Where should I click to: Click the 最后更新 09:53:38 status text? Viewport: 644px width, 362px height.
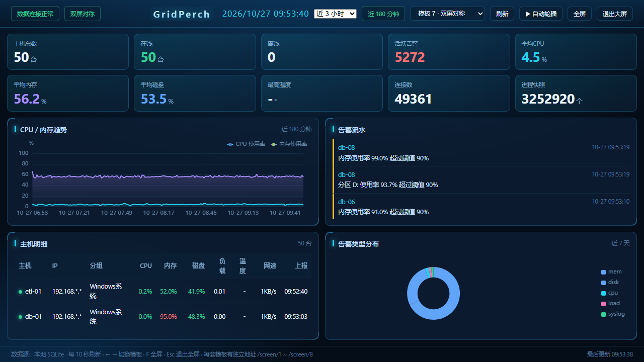point(610,354)
